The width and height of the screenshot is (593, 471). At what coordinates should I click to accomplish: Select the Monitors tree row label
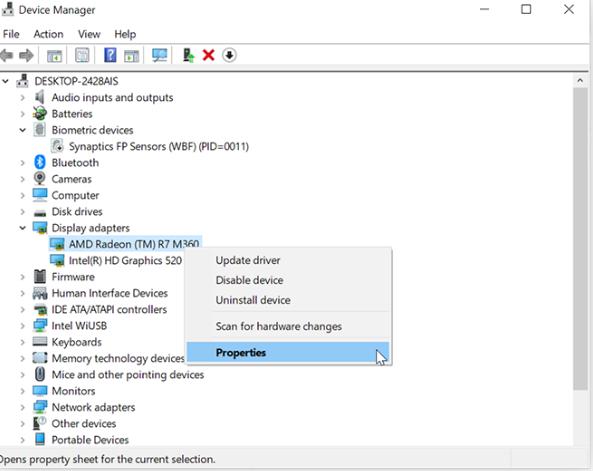(73, 391)
